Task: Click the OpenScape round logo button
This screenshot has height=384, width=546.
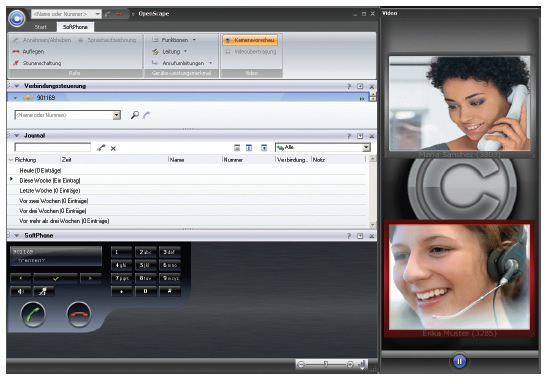Action: point(16,18)
